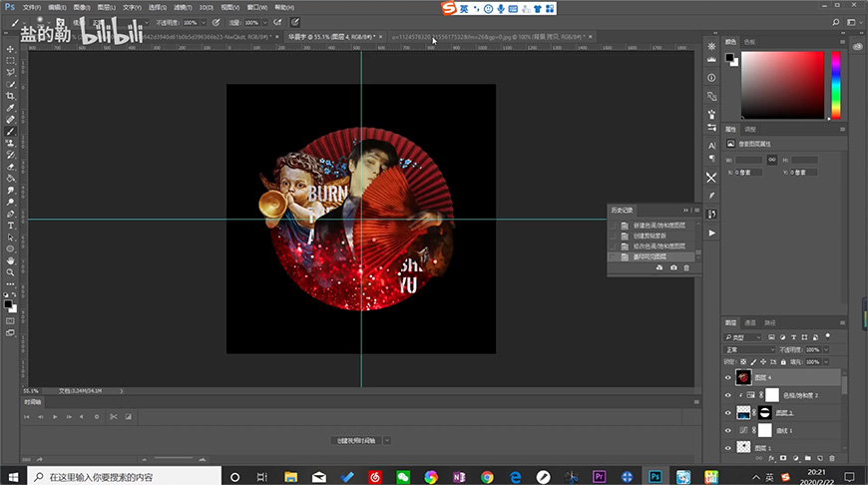Open the layer opacity dropdown arrow
The width and height of the screenshot is (868, 485).
[x=826, y=350]
